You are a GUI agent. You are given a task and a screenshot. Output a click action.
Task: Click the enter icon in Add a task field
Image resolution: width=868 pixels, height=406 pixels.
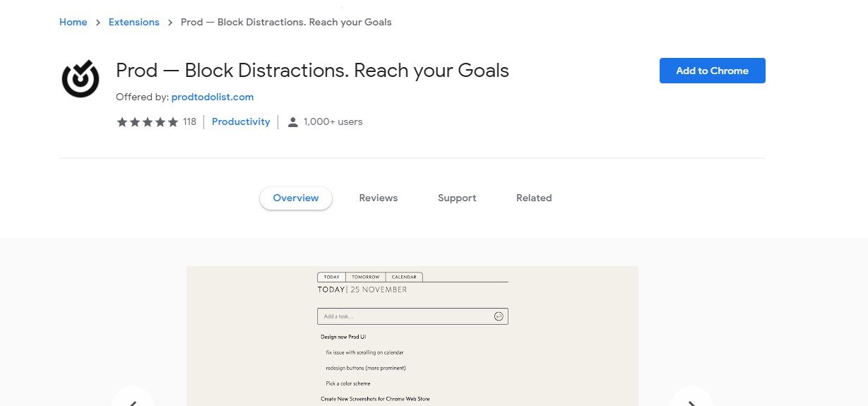pos(499,316)
